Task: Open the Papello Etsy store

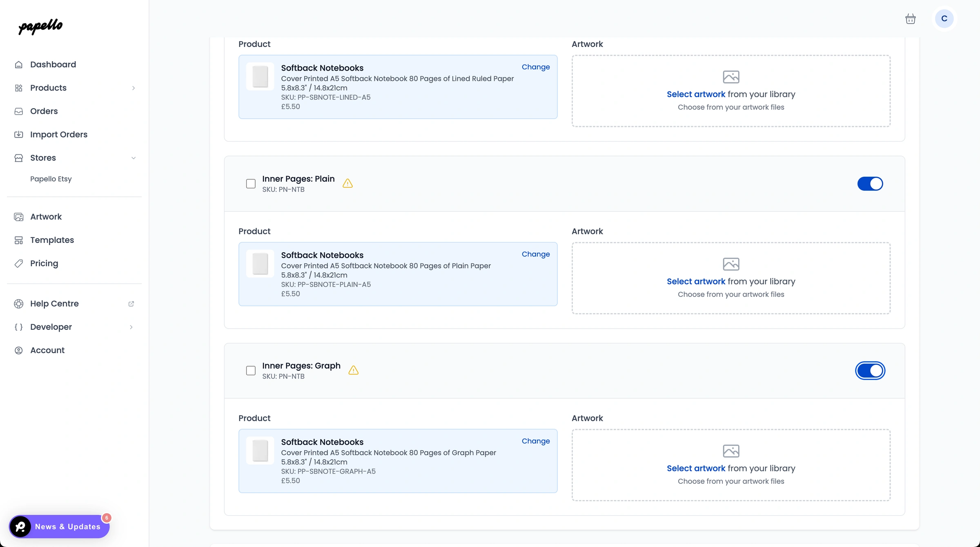Action: tap(51, 179)
